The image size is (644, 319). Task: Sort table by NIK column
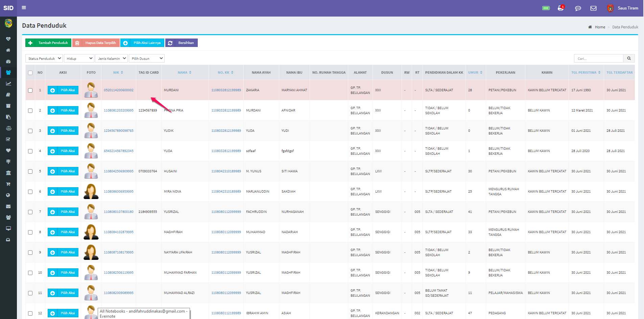[x=118, y=72]
